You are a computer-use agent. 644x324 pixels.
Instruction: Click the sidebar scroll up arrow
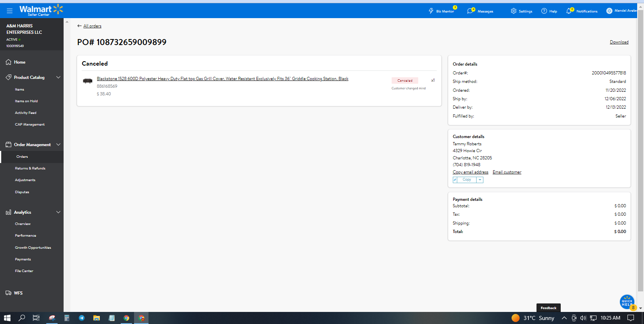pyautogui.click(x=67, y=21)
